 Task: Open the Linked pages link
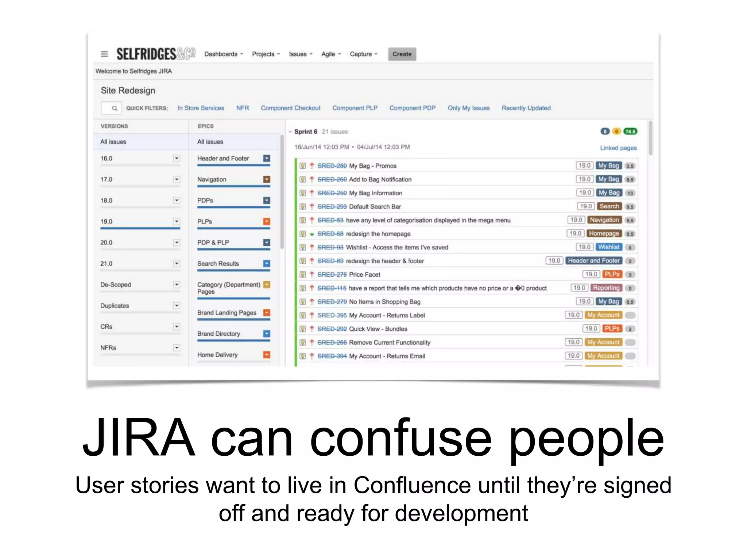pyautogui.click(x=618, y=148)
